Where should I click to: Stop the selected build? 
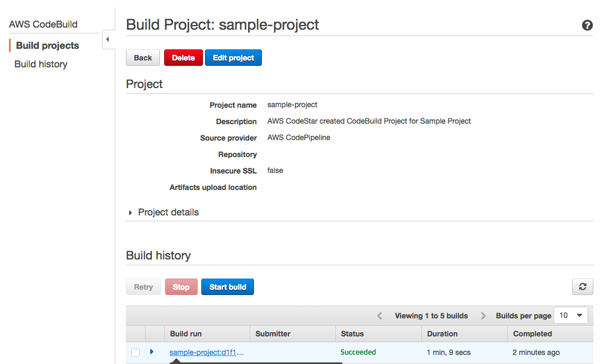click(181, 287)
